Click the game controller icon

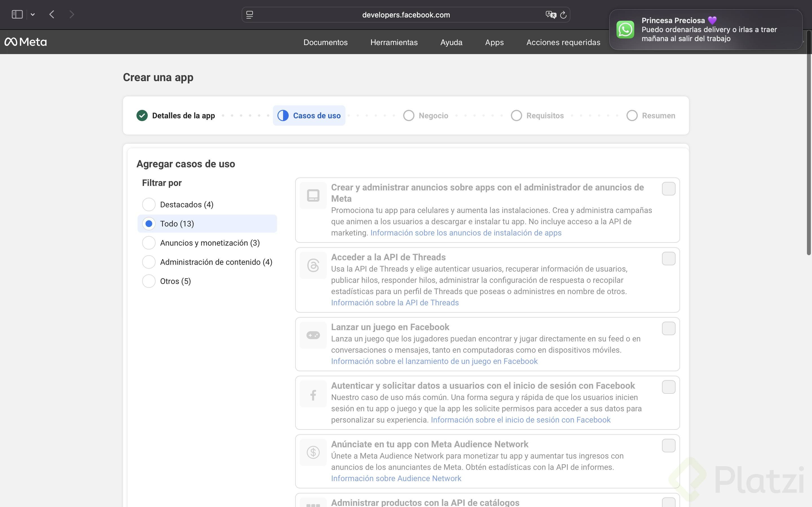click(x=313, y=335)
